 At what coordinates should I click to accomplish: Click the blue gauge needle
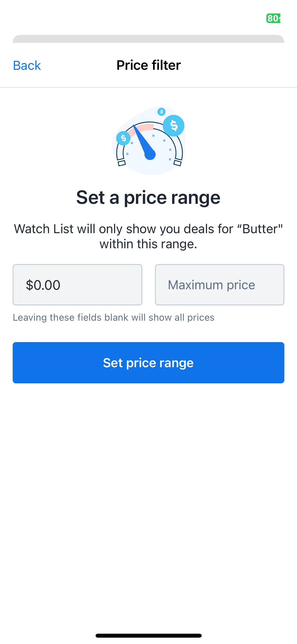click(x=143, y=142)
